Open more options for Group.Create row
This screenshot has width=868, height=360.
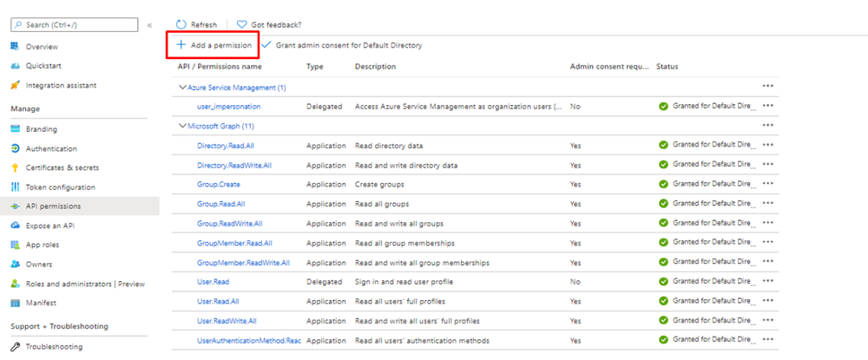tap(767, 184)
